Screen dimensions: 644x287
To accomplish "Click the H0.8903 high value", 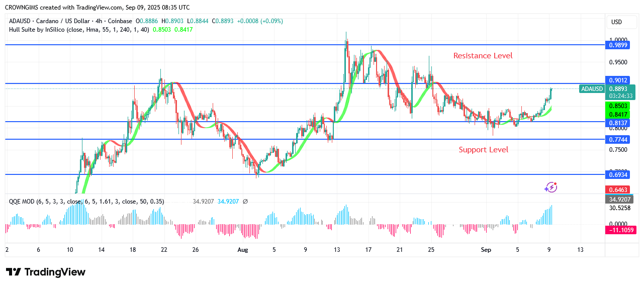I will [173, 21].
